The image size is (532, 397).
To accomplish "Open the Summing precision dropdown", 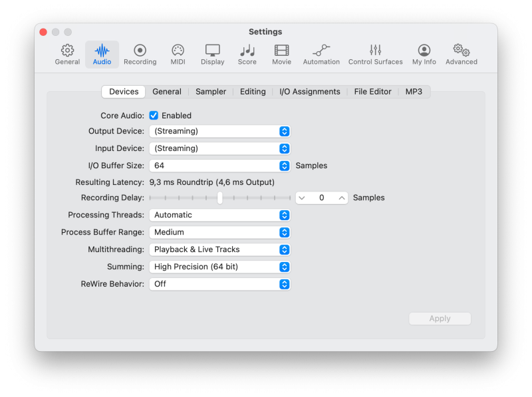I will pos(219,267).
